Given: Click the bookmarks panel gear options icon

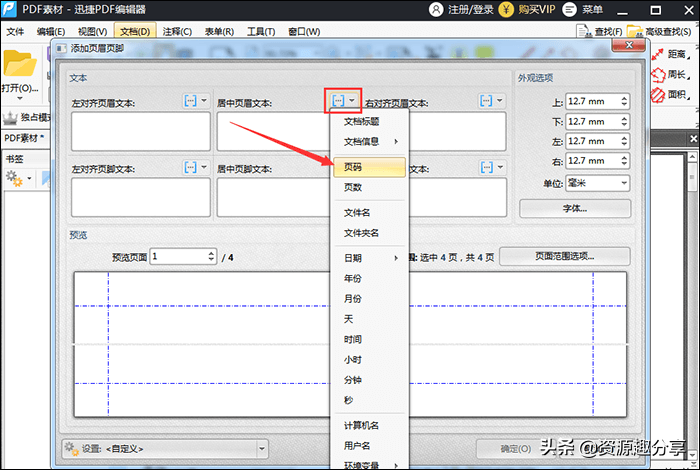Looking at the screenshot, I should tap(14, 178).
